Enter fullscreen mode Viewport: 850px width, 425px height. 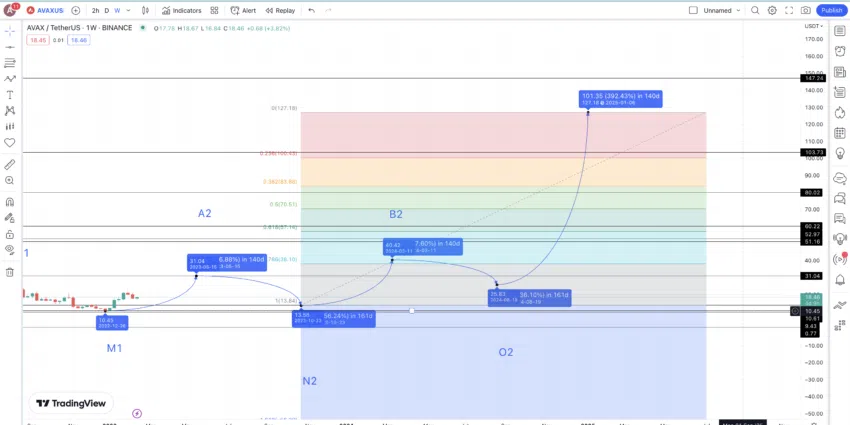789,10
